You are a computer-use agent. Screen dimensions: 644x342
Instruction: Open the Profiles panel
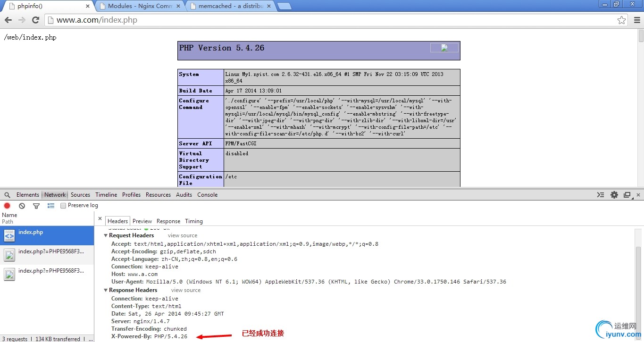pos(131,195)
